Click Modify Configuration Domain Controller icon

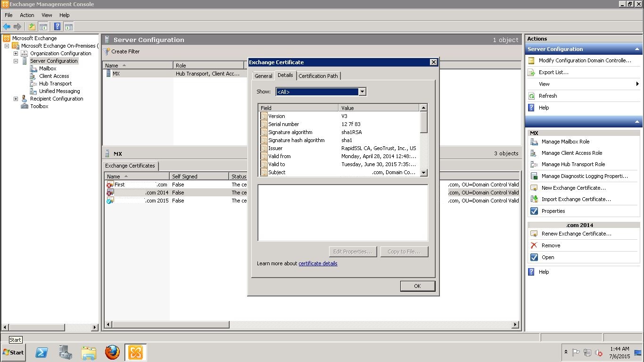pyautogui.click(x=531, y=60)
